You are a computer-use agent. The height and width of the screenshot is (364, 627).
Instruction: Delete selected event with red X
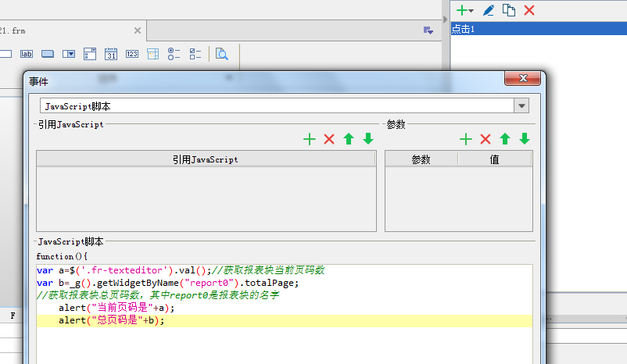[529, 10]
